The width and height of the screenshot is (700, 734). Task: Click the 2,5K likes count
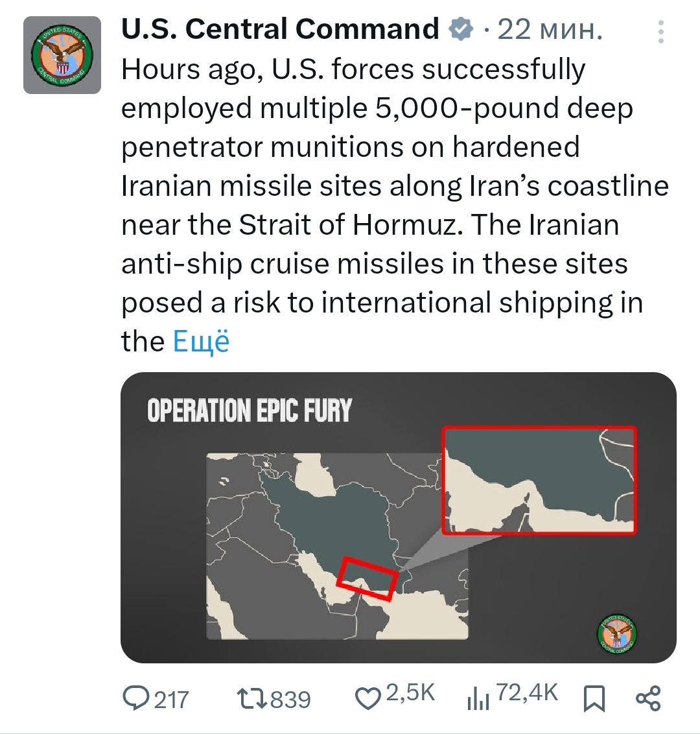click(410, 693)
